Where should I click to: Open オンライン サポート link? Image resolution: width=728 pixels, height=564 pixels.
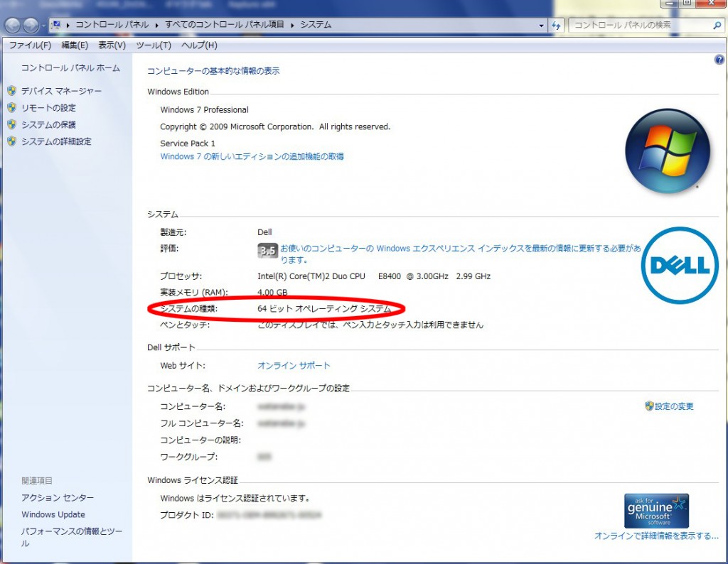tap(294, 366)
